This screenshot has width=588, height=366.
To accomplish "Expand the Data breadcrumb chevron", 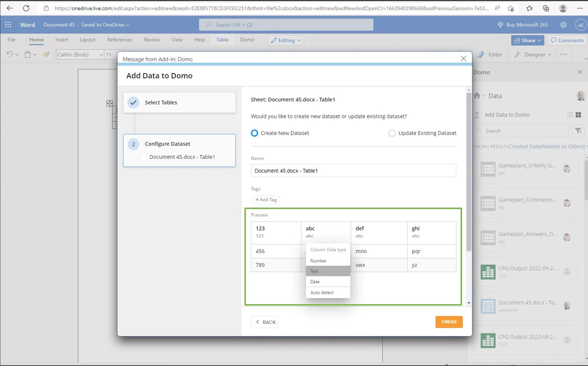I will [484, 96].
